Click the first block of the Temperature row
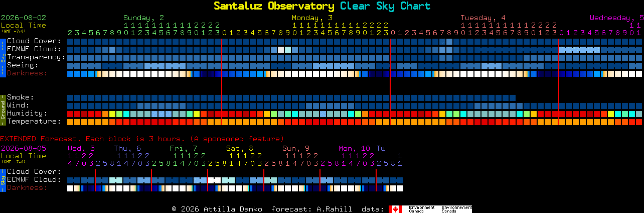Viewport: 644px width, 213px height. coord(70,122)
